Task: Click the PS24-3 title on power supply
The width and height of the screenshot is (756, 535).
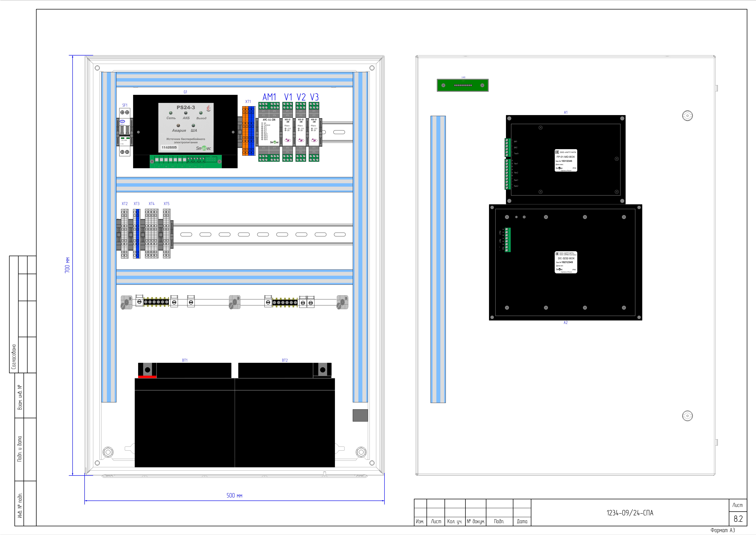Action: pyautogui.click(x=186, y=107)
